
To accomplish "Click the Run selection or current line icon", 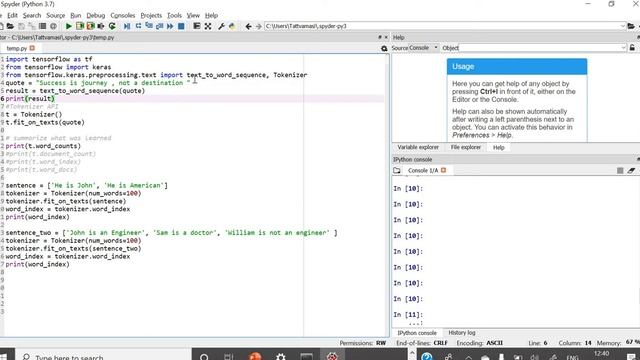I will click(101, 26).
